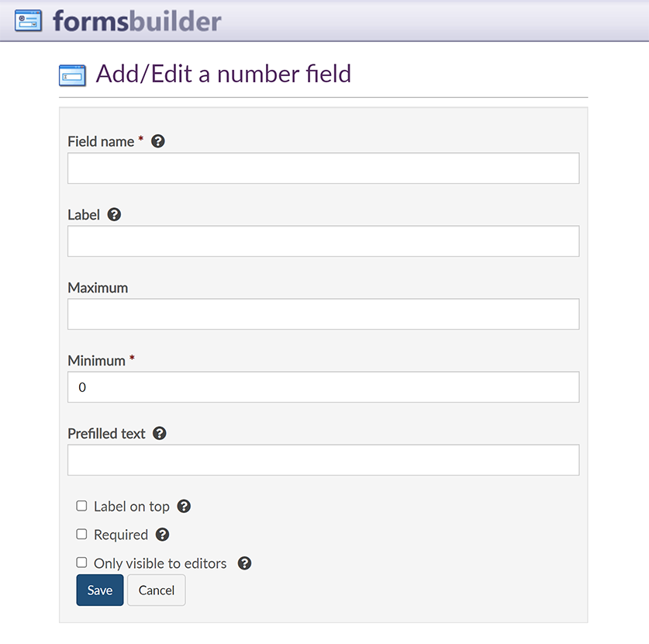Image resolution: width=649 pixels, height=644 pixels.
Task: Show help for the Required option
Action: coord(162,535)
